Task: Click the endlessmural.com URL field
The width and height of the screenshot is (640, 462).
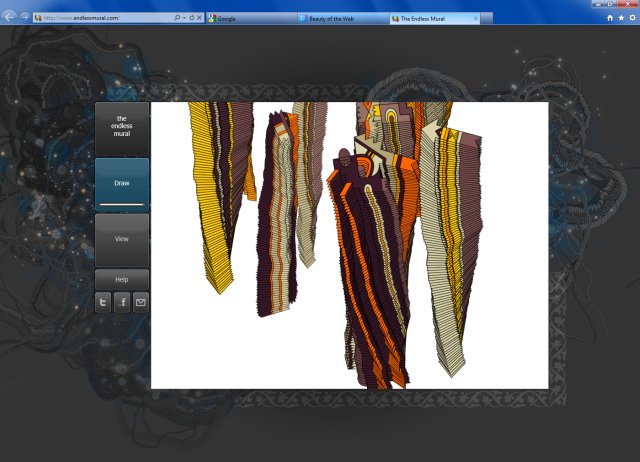Action: (x=100, y=18)
